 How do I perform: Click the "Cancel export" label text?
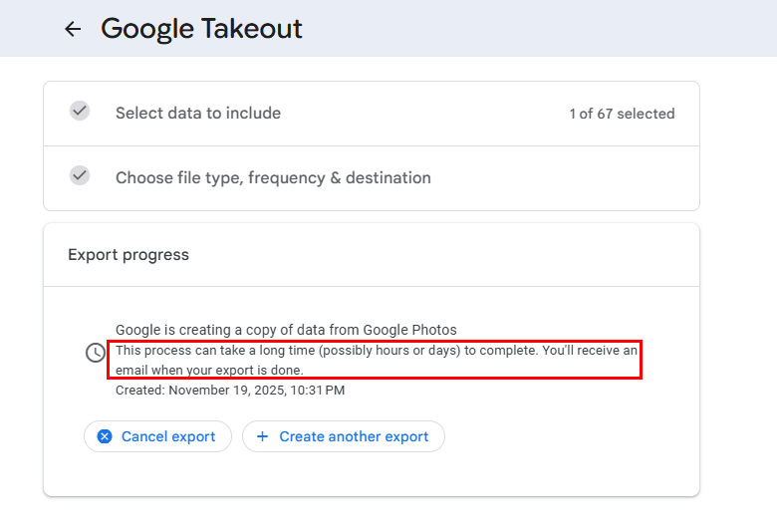pyautogui.click(x=168, y=436)
